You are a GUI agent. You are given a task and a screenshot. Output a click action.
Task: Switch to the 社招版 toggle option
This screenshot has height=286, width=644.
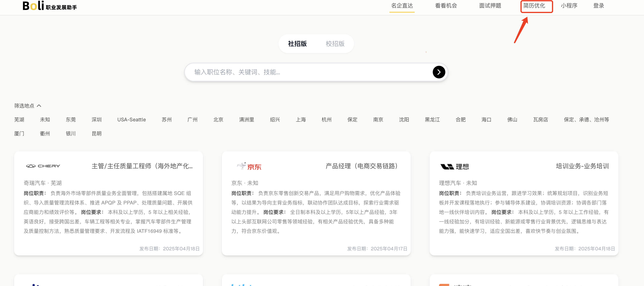click(x=297, y=44)
